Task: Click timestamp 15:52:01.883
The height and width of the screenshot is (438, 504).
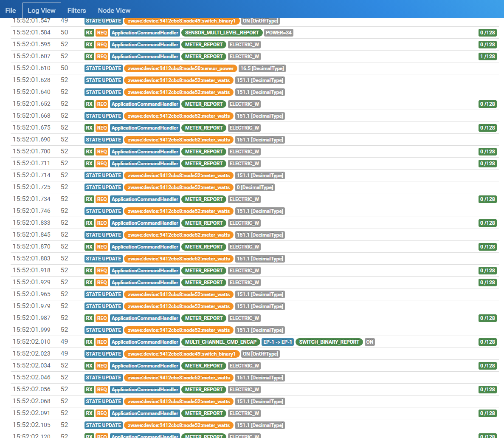Action: click(31, 259)
